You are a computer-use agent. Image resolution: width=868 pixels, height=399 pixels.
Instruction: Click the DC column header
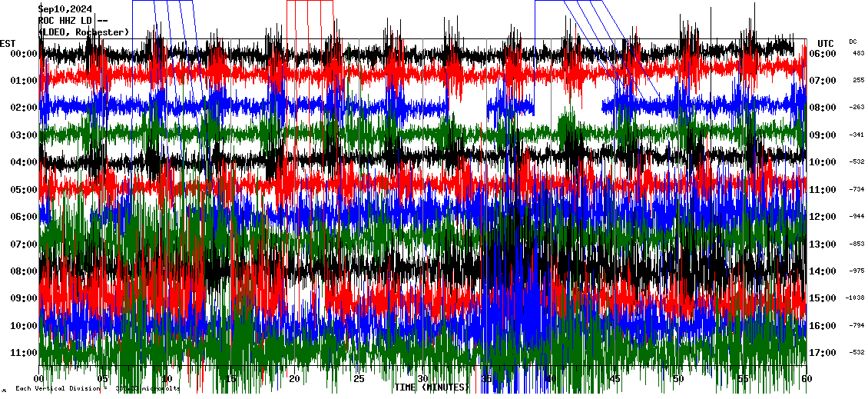[x=853, y=42]
